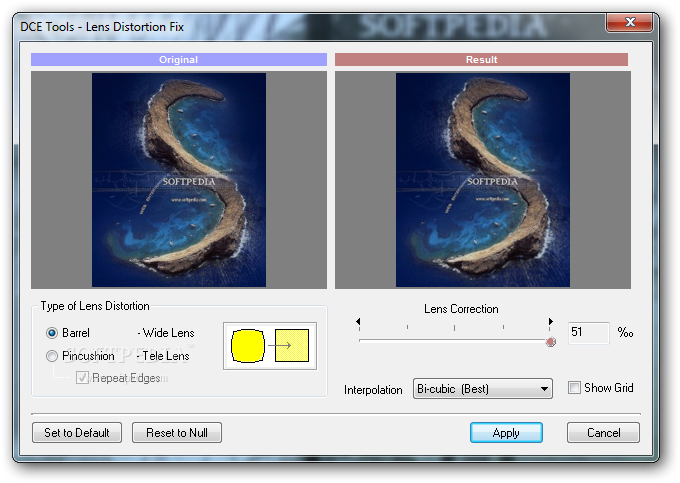
Task: Click the Result preview image
Action: (483, 179)
